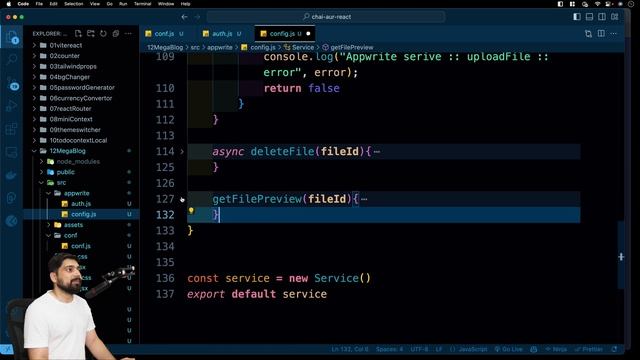
Task: Toggle secondary sidebar layout icon
Action: click(x=602, y=17)
